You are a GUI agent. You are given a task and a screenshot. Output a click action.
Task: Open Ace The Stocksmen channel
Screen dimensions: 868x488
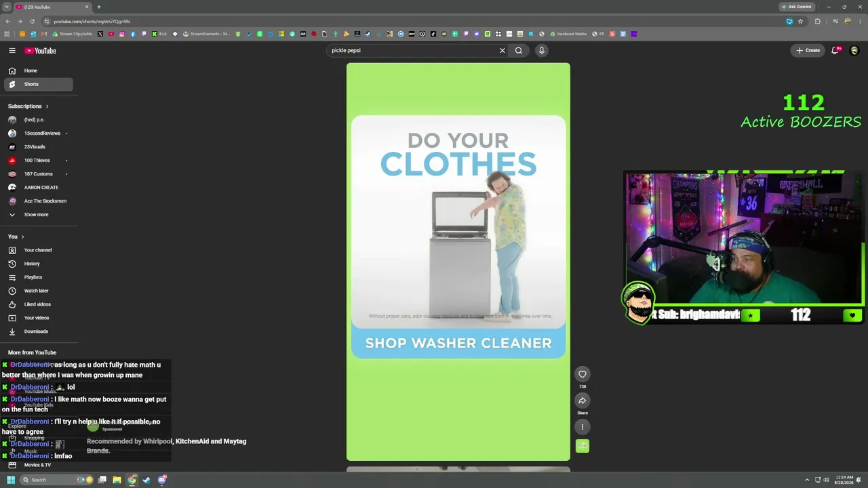pyautogui.click(x=38, y=201)
